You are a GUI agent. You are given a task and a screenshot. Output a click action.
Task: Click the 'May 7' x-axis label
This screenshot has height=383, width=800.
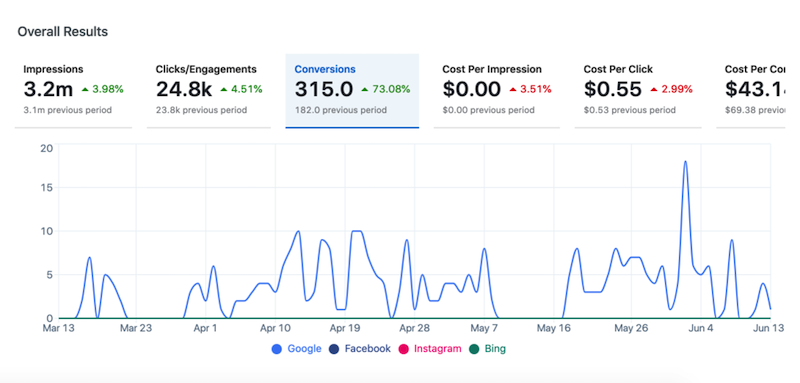pos(484,328)
